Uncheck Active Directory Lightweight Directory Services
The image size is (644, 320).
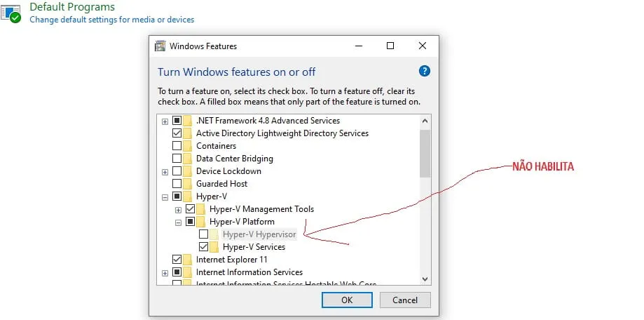177,133
